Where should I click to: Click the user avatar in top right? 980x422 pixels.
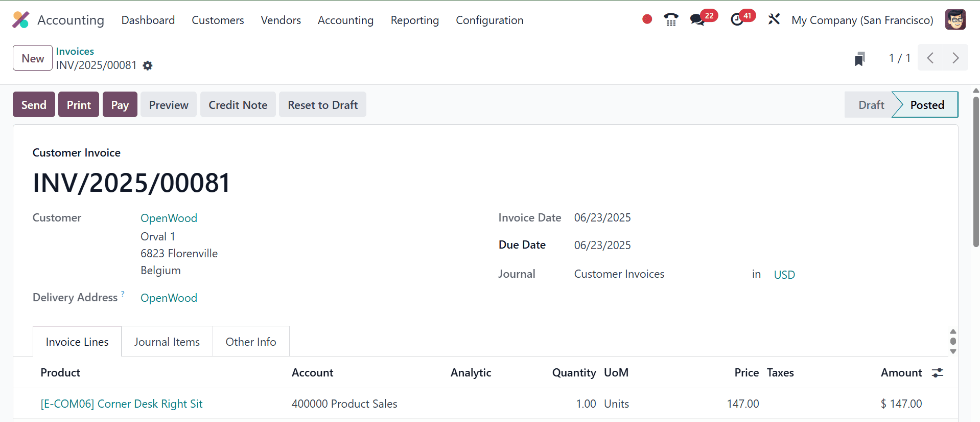[x=955, y=20]
